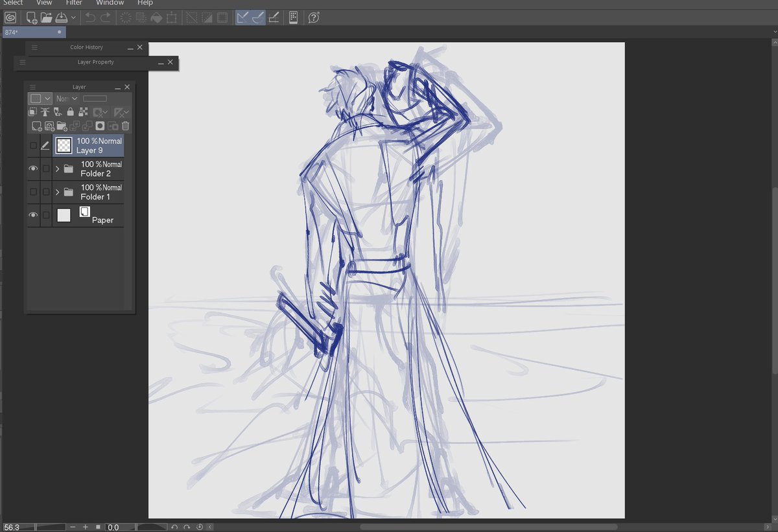778x532 pixels.
Task: Transfer To Lower Layer icon
Action: [75, 126]
